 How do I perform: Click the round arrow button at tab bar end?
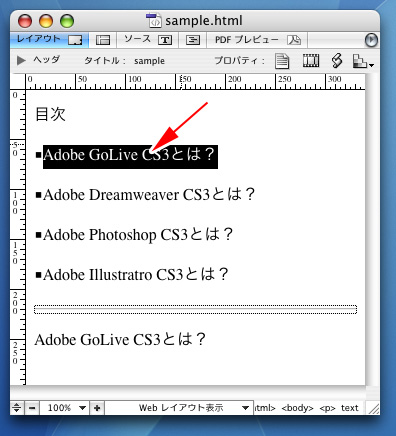(371, 40)
